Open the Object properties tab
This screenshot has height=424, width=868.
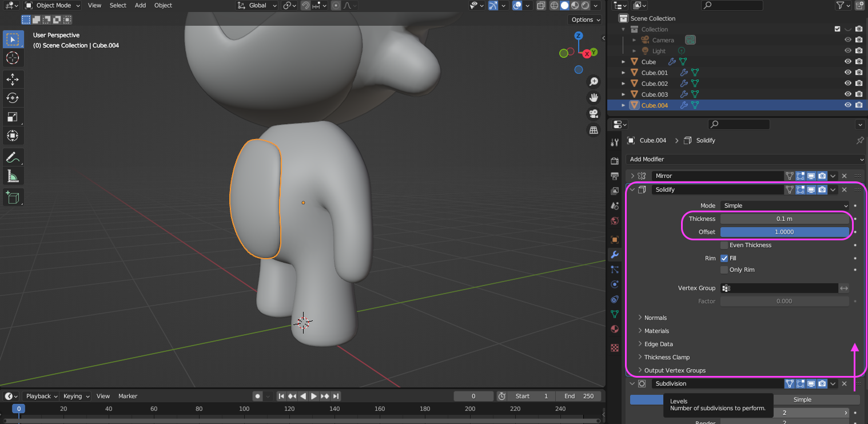[615, 239]
